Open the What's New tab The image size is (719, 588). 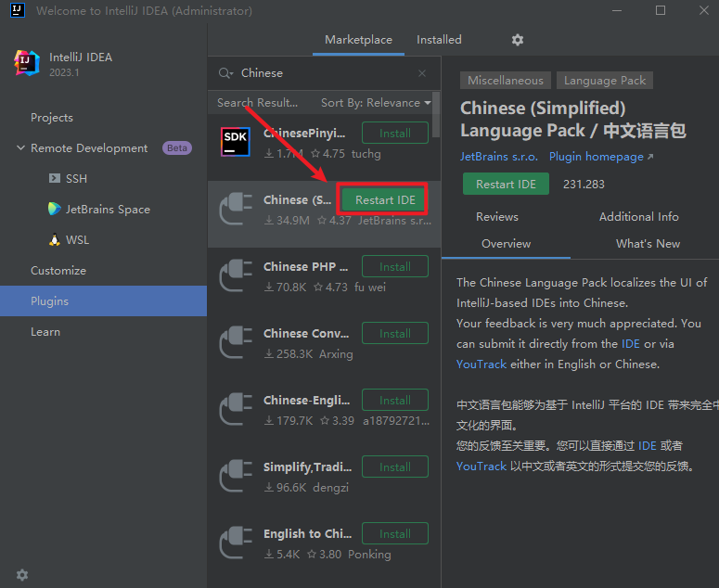648,244
